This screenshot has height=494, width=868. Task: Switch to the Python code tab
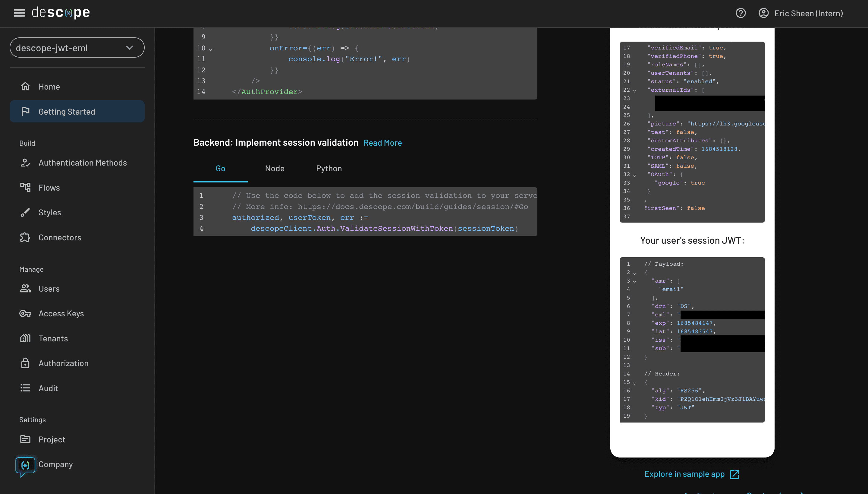(x=329, y=168)
